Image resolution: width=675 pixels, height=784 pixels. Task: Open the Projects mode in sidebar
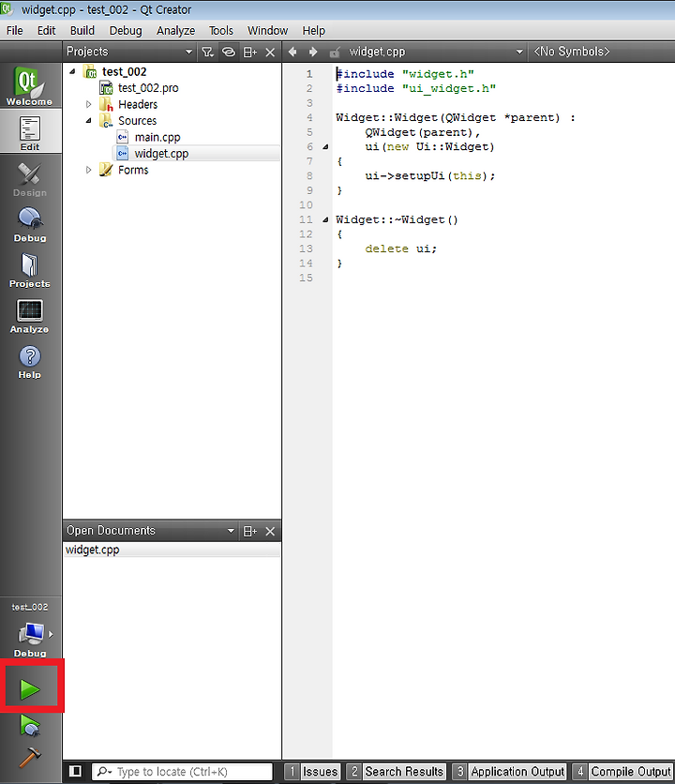pos(29,270)
